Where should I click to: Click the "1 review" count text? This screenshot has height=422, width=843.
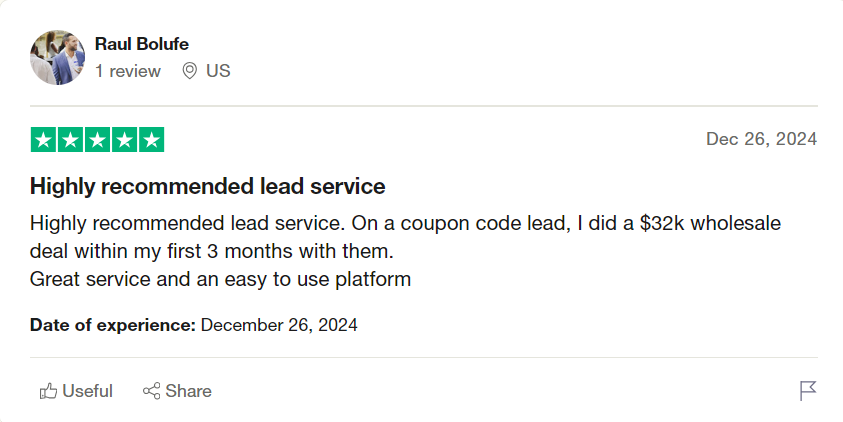128,71
